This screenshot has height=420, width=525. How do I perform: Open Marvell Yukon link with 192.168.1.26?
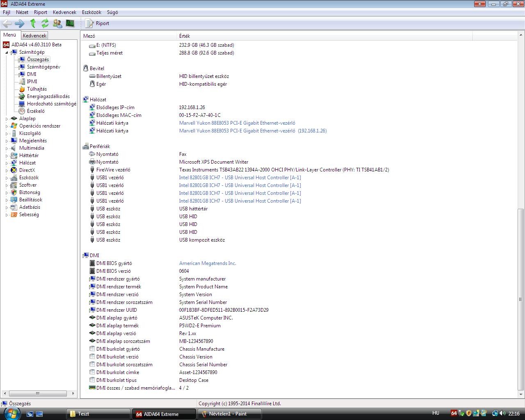(x=253, y=131)
